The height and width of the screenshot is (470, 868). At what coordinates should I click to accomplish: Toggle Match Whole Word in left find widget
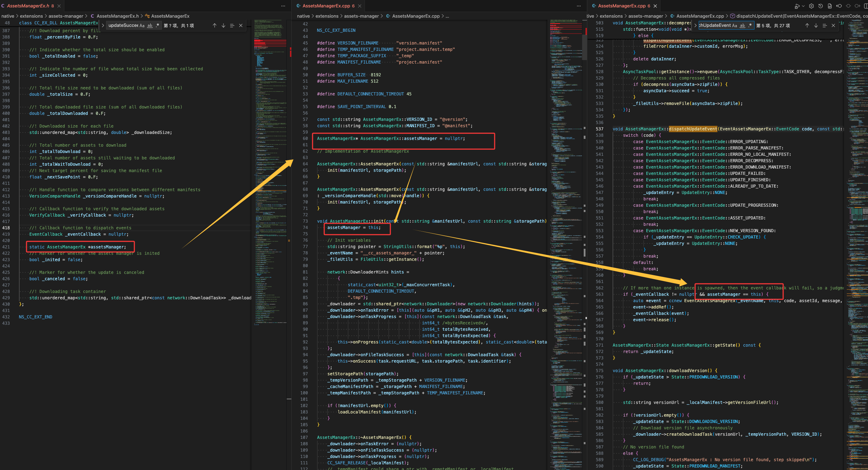(x=150, y=25)
